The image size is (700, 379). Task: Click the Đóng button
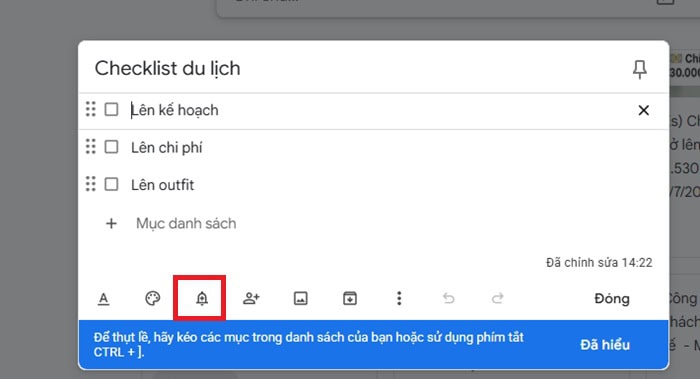612,299
